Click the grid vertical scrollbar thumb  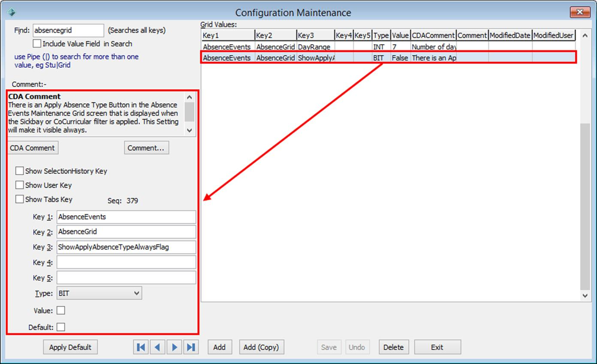[x=585, y=206]
